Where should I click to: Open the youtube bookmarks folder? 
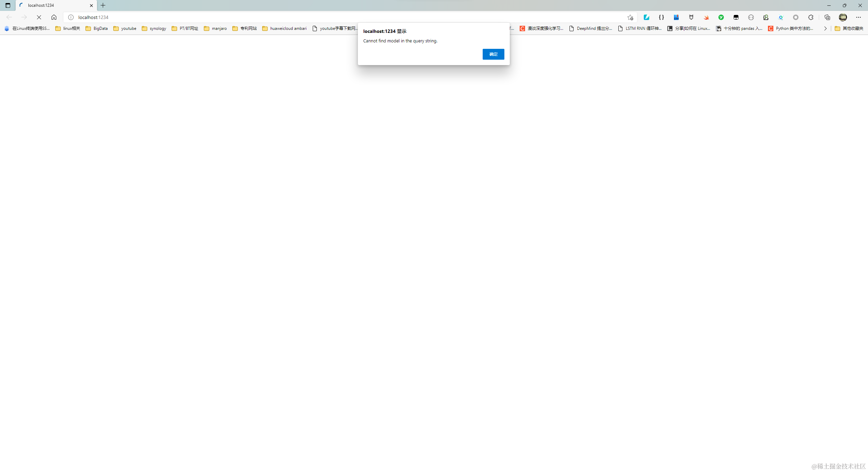[125, 28]
